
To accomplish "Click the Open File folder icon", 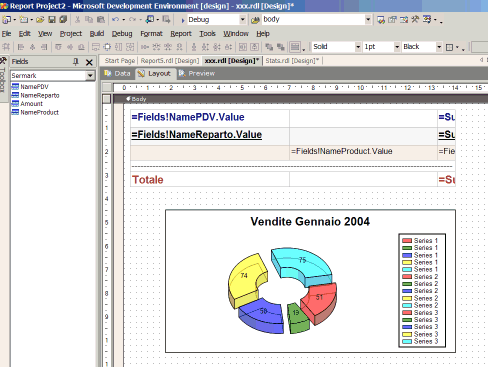I will (40, 20).
